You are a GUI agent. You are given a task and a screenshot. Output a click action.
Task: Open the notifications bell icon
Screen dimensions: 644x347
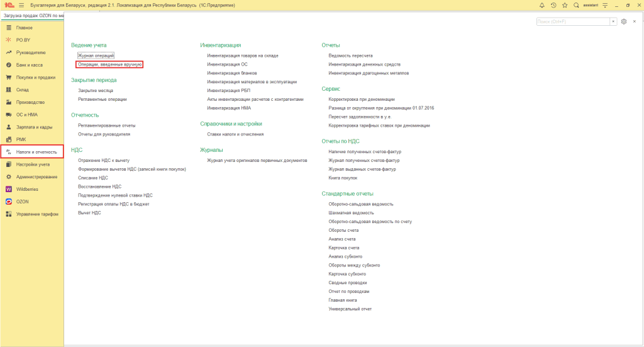click(x=541, y=5)
